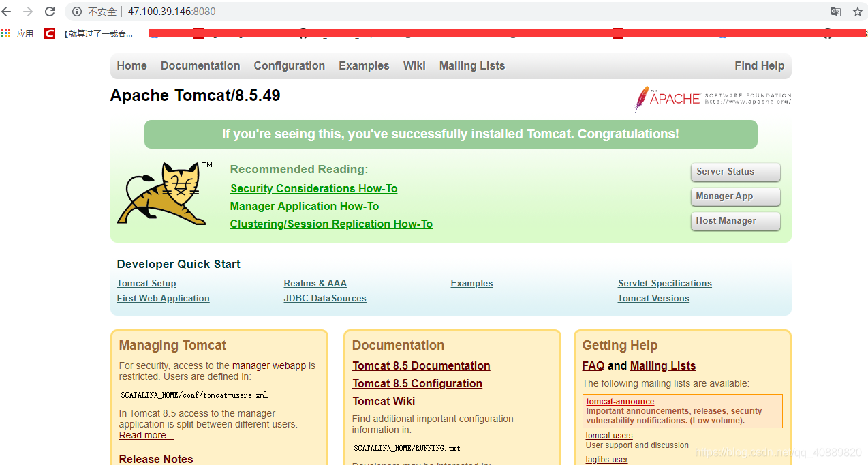
Task: Open the Chinese-titled bookmark beside red C
Action: [x=98, y=33]
